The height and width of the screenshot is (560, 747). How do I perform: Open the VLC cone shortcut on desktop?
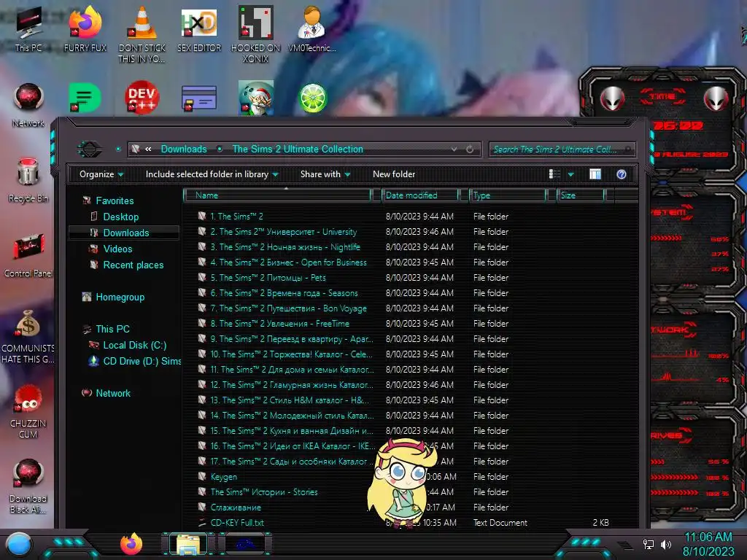coord(142,34)
